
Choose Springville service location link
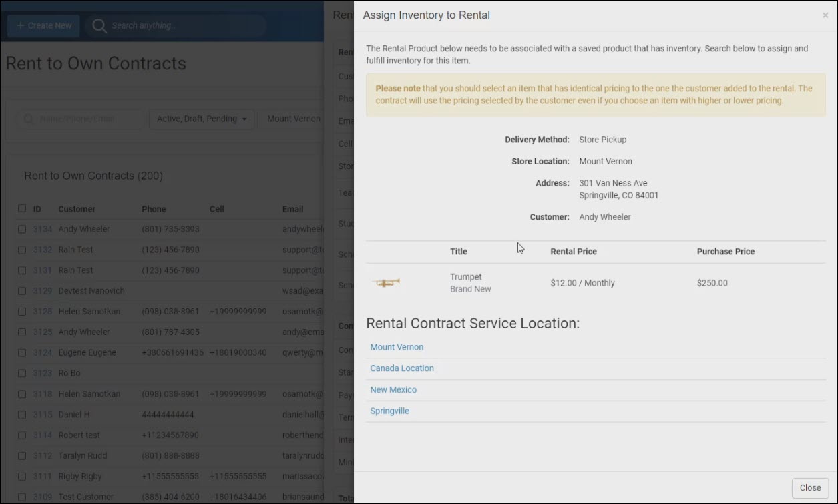point(389,411)
